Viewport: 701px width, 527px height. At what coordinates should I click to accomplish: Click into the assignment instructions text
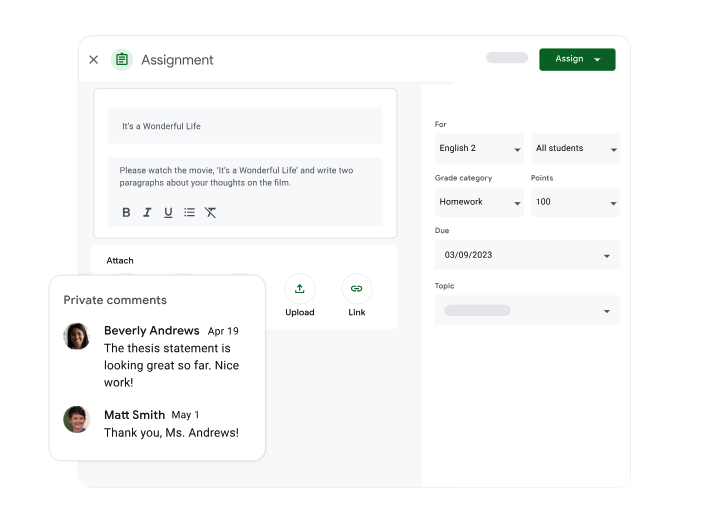(x=236, y=177)
